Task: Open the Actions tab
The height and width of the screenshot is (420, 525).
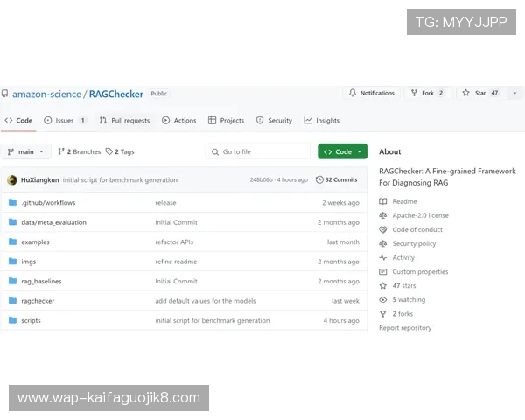Action: click(x=178, y=120)
